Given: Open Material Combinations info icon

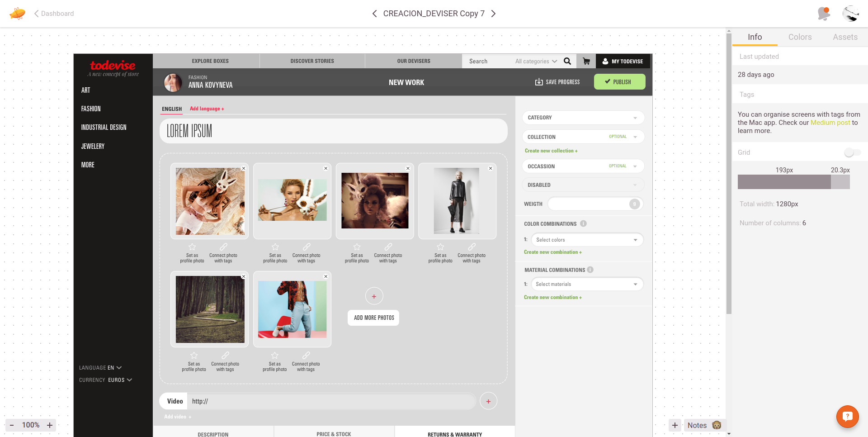Looking at the screenshot, I should pos(590,270).
